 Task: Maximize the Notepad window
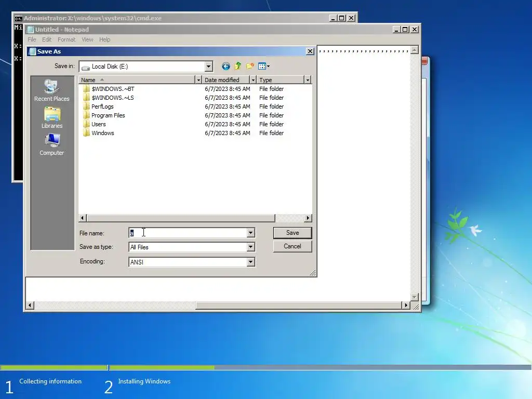(x=405, y=30)
